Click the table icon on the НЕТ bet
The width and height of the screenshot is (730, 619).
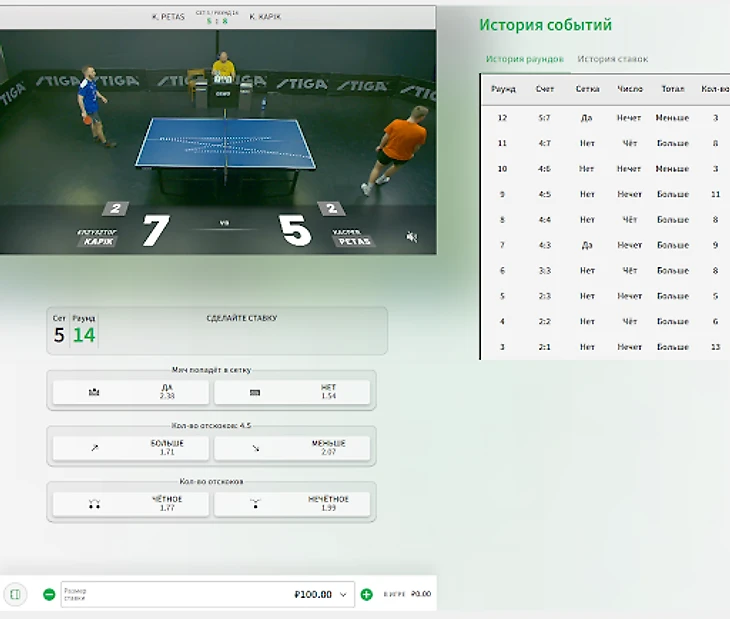click(x=254, y=393)
